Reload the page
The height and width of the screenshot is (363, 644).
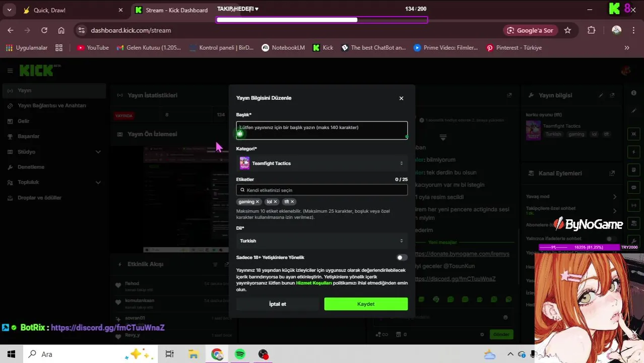coord(44,30)
